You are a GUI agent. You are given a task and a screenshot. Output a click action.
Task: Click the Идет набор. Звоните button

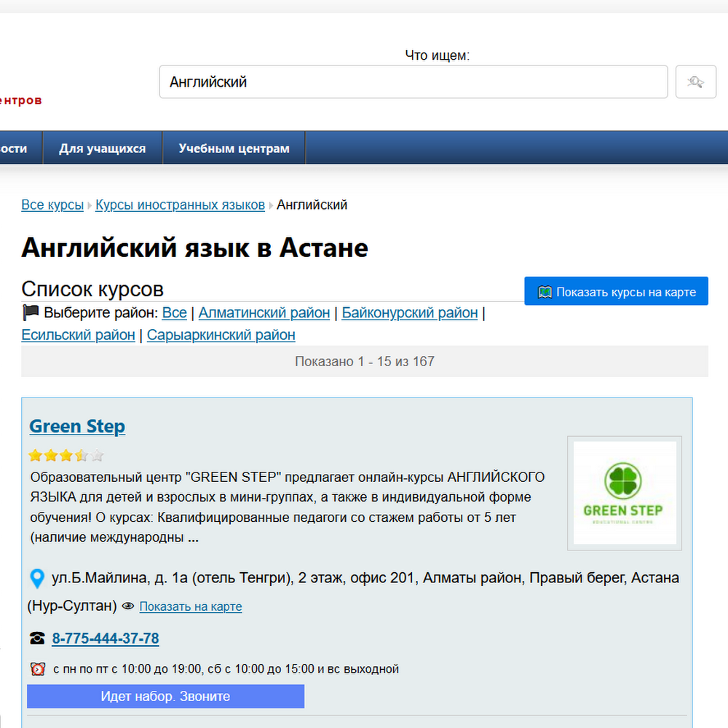tap(166, 696)
